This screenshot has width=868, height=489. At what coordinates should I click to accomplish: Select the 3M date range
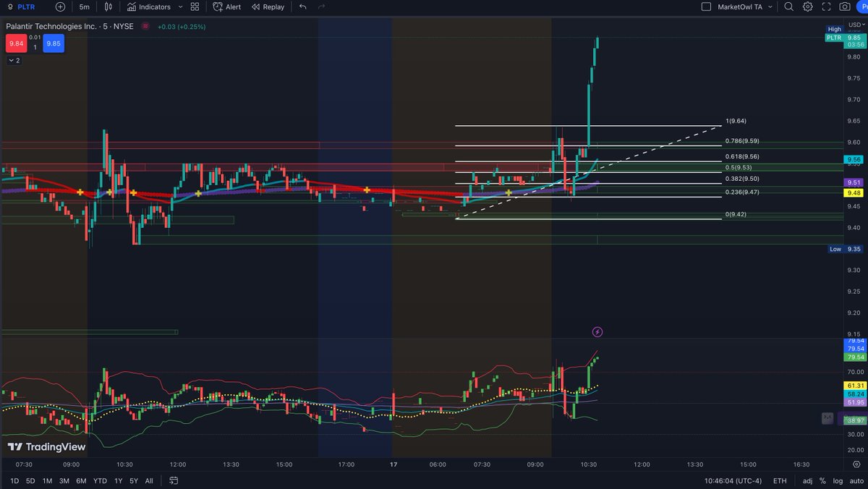click(x=64, y=481)
